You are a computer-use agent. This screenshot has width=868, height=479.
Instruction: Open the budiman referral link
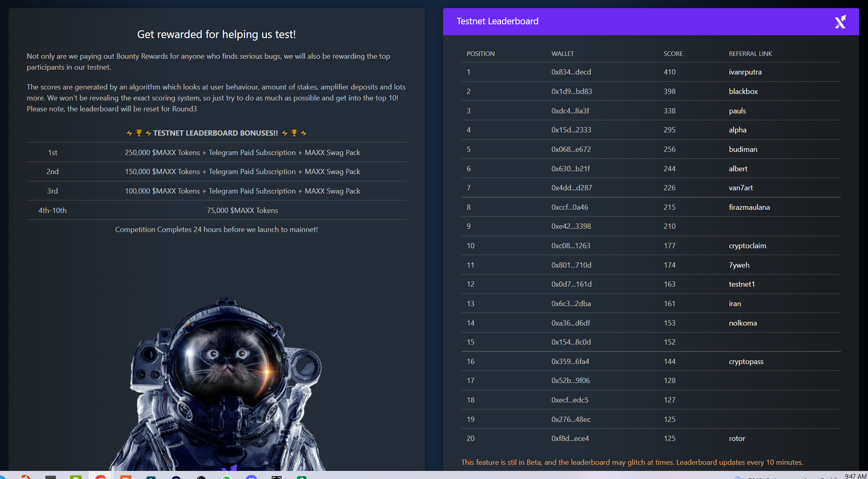743,149
